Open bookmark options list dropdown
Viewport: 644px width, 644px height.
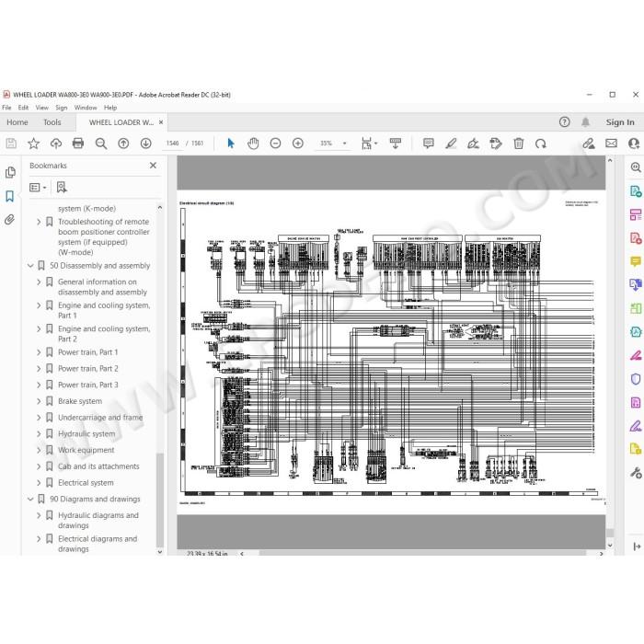click(38, 188)
